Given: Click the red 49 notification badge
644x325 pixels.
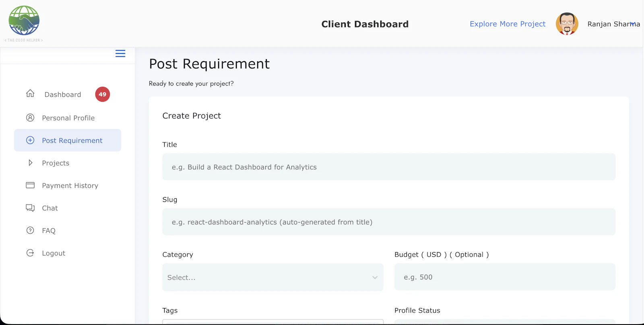Looking at the screenshot, I should 103,94.
